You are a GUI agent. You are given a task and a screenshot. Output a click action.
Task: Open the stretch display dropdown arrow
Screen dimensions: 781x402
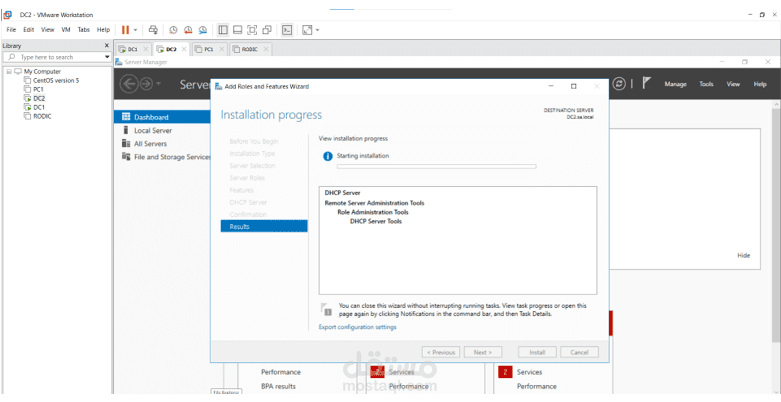317,30
